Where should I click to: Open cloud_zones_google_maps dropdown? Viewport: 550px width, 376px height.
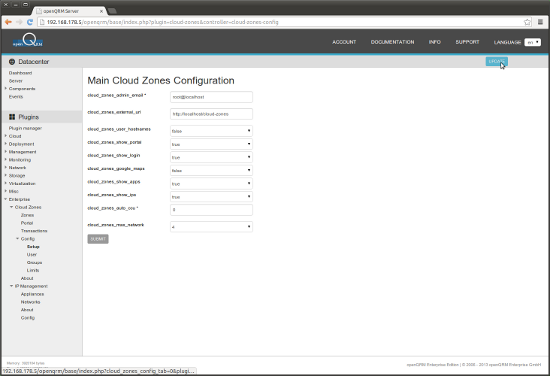[x=211, y=170]
